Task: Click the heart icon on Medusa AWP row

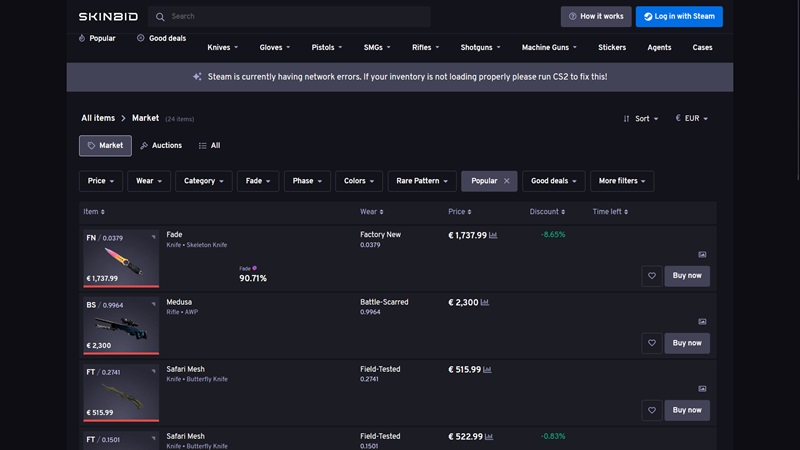Action: click(x=652, y=343)
